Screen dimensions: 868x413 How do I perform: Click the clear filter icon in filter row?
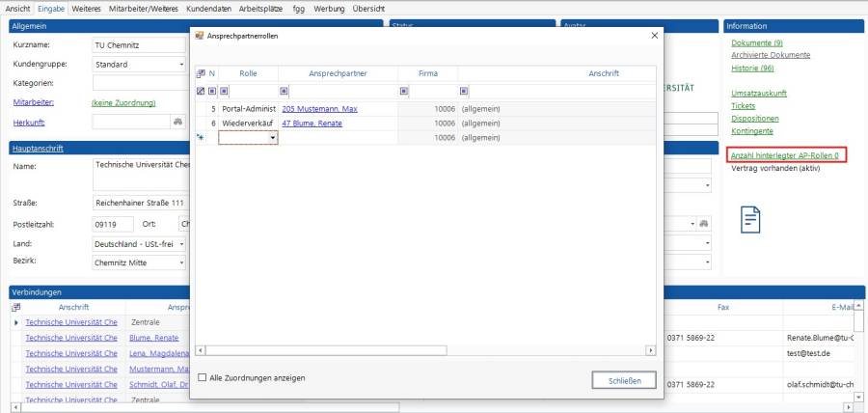click(x=201, y=92)
